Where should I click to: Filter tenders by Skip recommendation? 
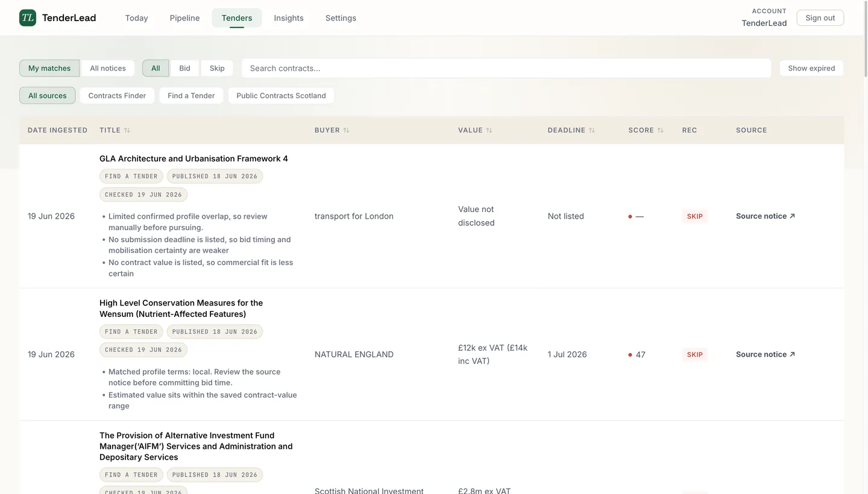(217, 68)
